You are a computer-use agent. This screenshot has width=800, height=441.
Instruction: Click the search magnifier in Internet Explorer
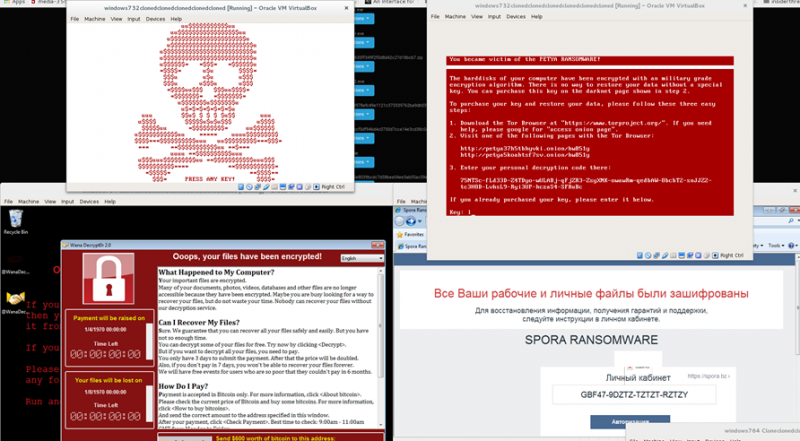(x=791, y=220)
